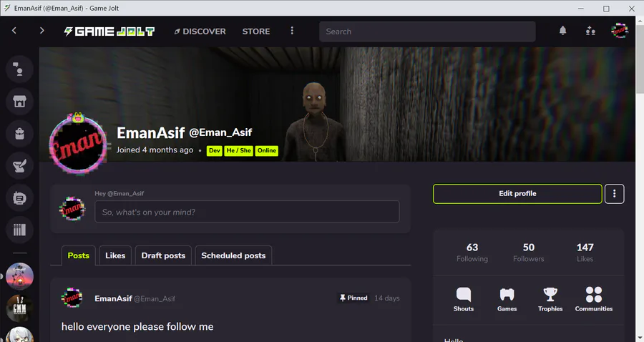Open the CMM community thumbnail in sidebar
The width and height of the screenshot is (644, 342).
coord(19,308)
